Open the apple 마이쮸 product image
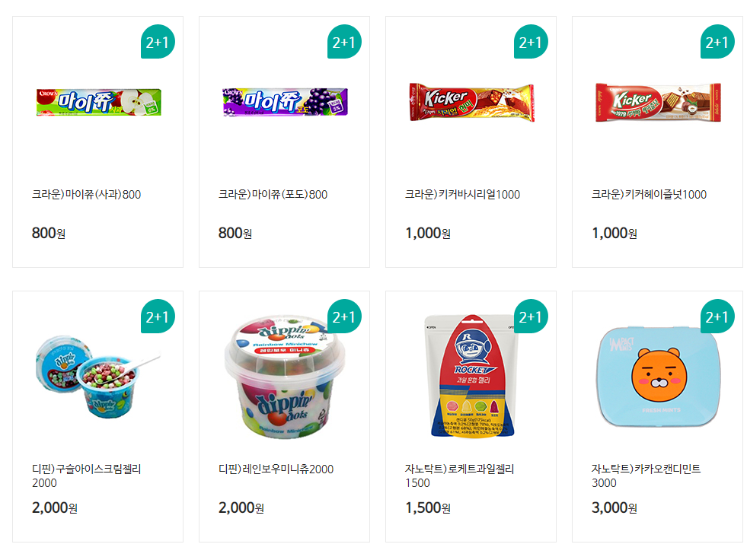The height and width of the screenshot is (560, 747). [99, 102]
